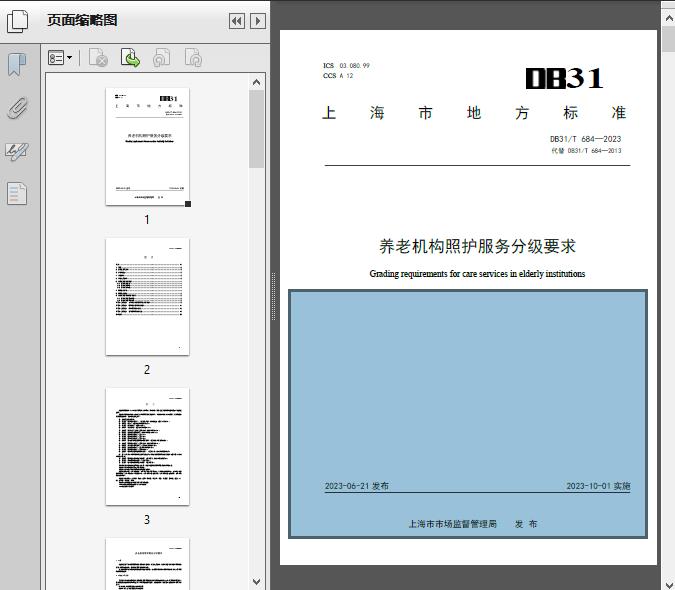
Task: Collapse the thumbnails panel with double-arrow button
Action: [x=237, y=21]
